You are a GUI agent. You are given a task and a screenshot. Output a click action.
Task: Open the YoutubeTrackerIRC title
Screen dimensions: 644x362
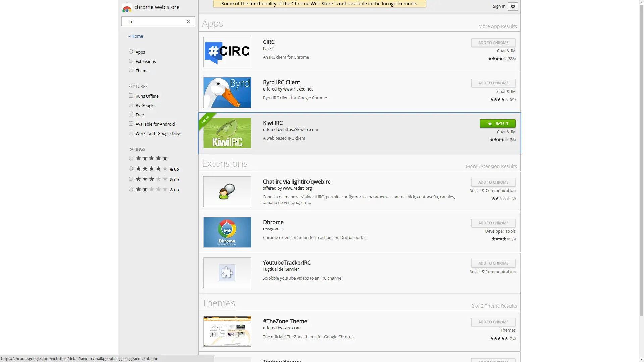click(x=286, y=263)
